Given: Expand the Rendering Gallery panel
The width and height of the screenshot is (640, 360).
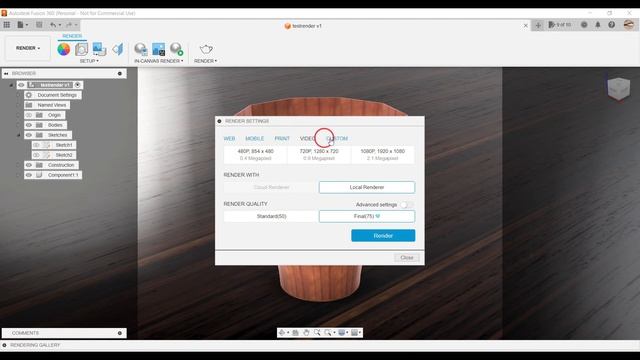Looking at the screenshot, I should [4, 345].
